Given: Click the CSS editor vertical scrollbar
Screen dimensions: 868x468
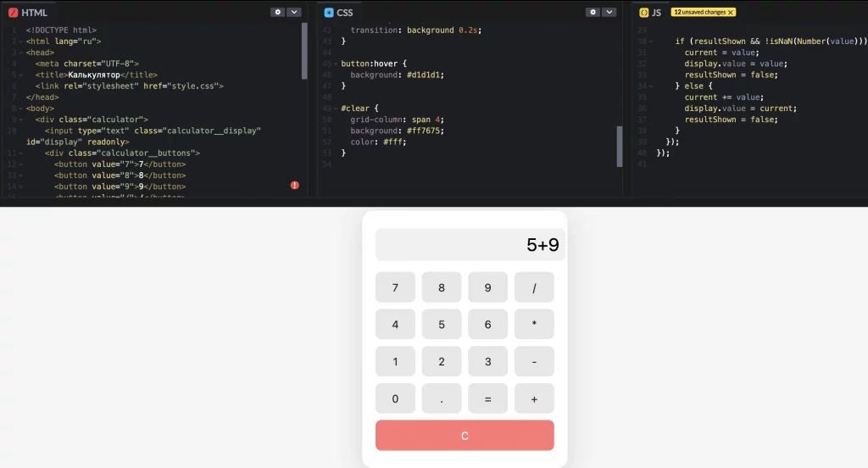Looking at the screenshot, I should pos(620,146).
